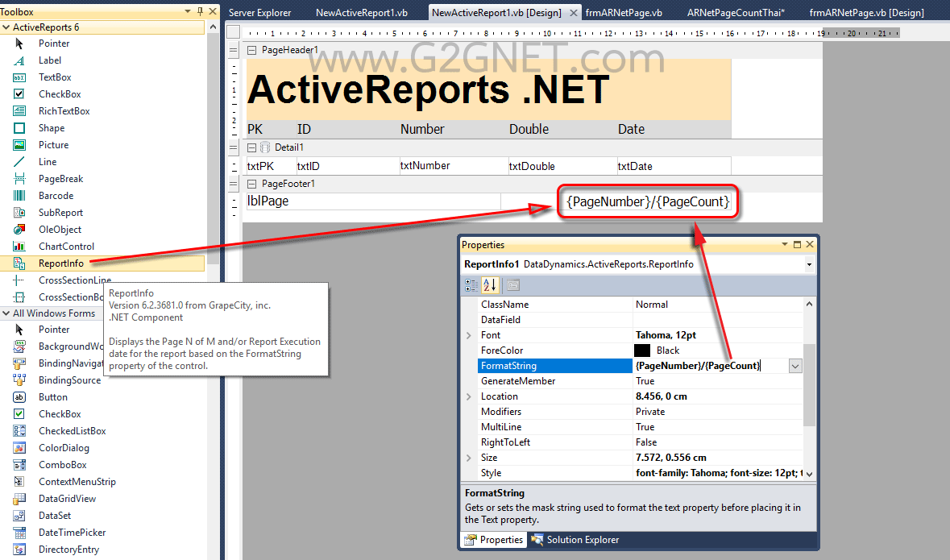
Task: Pick the Barcode control
Action: (56, 197)
